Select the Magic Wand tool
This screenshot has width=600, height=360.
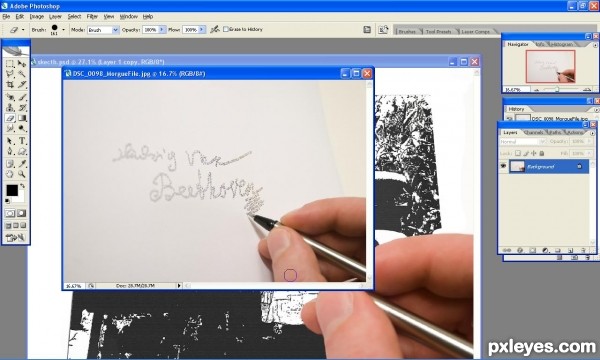[x=22, y=74]
